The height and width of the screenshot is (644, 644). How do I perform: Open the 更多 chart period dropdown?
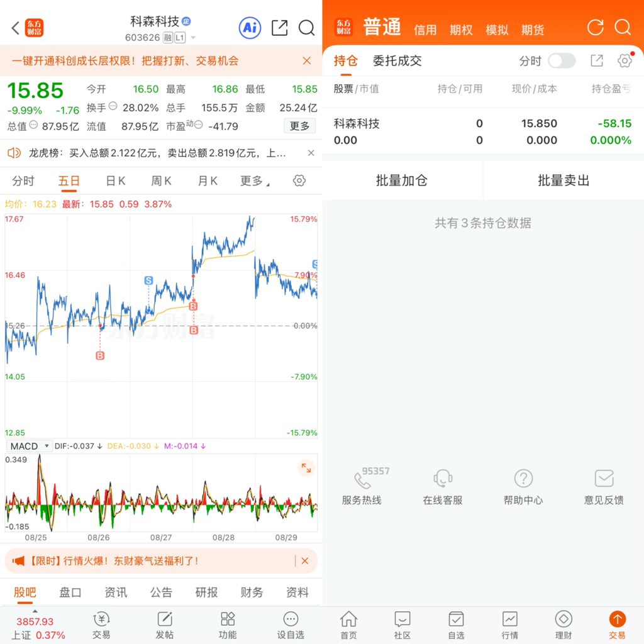[x=255, y=180]
